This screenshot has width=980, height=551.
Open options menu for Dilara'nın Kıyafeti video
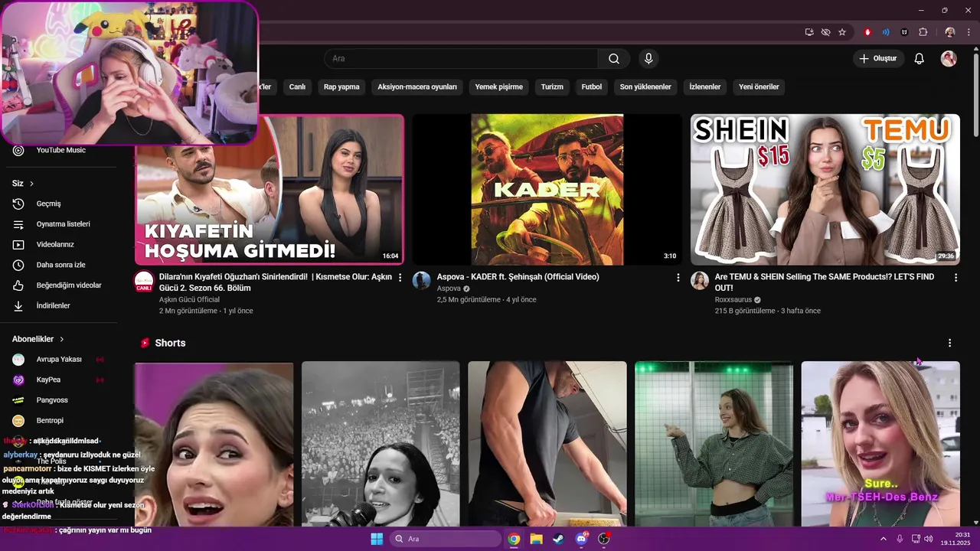pos(400,278)
